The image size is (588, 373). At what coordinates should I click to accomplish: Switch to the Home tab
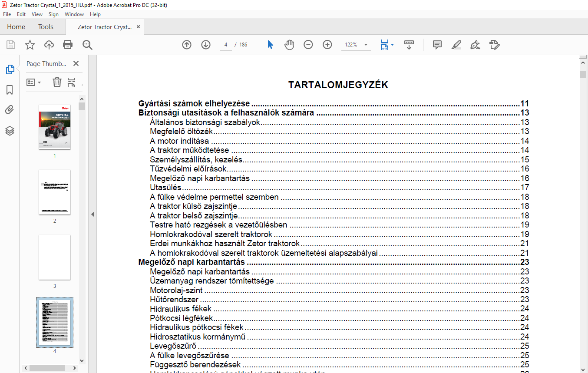pyautogui.click(x=16, y=26)
